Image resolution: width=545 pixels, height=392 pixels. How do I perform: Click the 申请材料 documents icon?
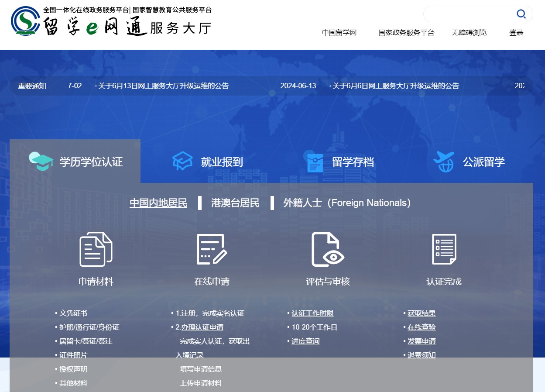96,249
